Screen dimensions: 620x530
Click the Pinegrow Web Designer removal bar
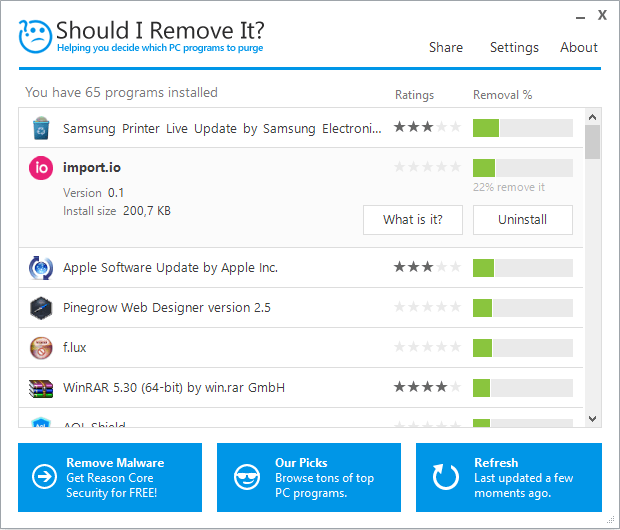tap(523, 308)
